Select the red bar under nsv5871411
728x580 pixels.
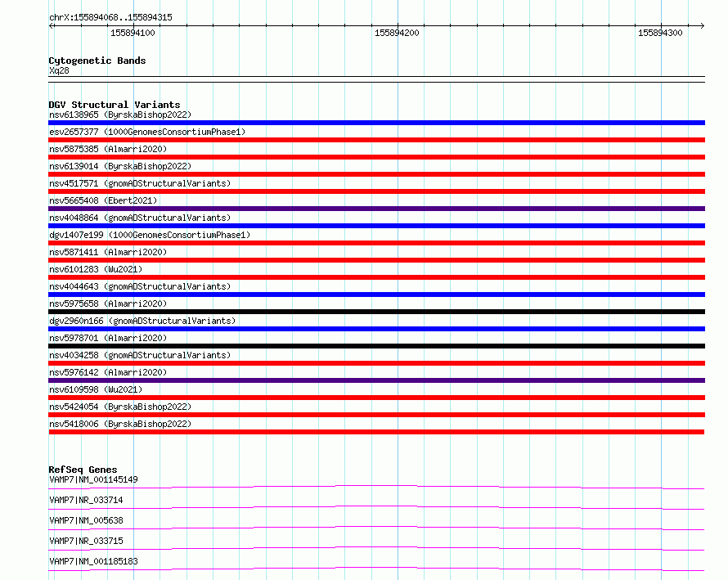pos(376,260)
